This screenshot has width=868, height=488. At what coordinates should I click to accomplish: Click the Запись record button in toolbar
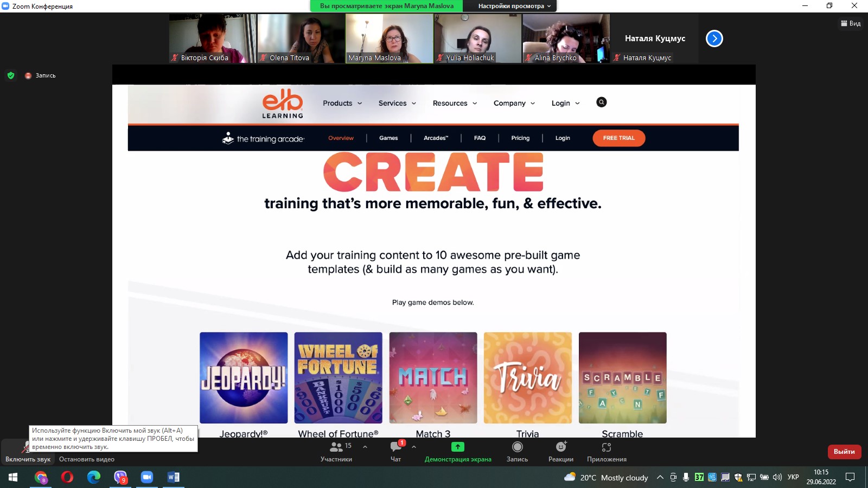(517, 452)
